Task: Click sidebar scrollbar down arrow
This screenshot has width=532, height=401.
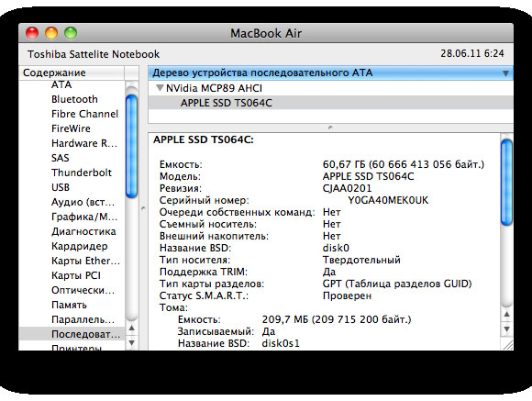Action: [132, 342]
